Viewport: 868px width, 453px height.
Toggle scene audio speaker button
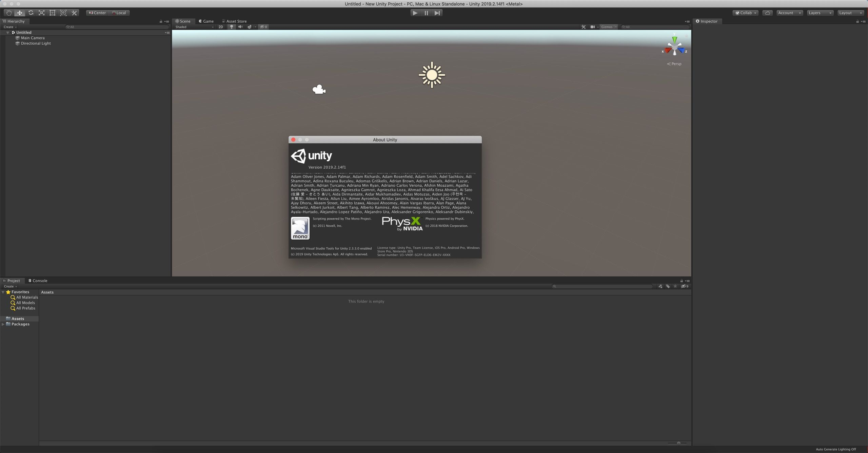[x=240, y=27]
